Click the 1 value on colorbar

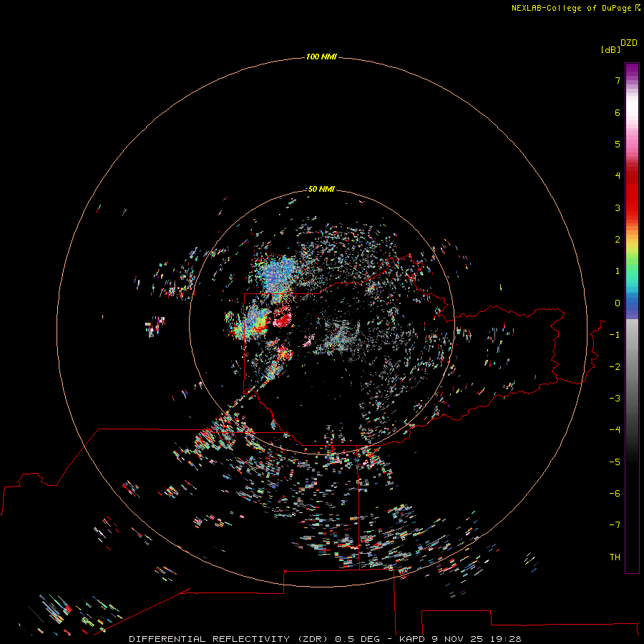[618, 271]
